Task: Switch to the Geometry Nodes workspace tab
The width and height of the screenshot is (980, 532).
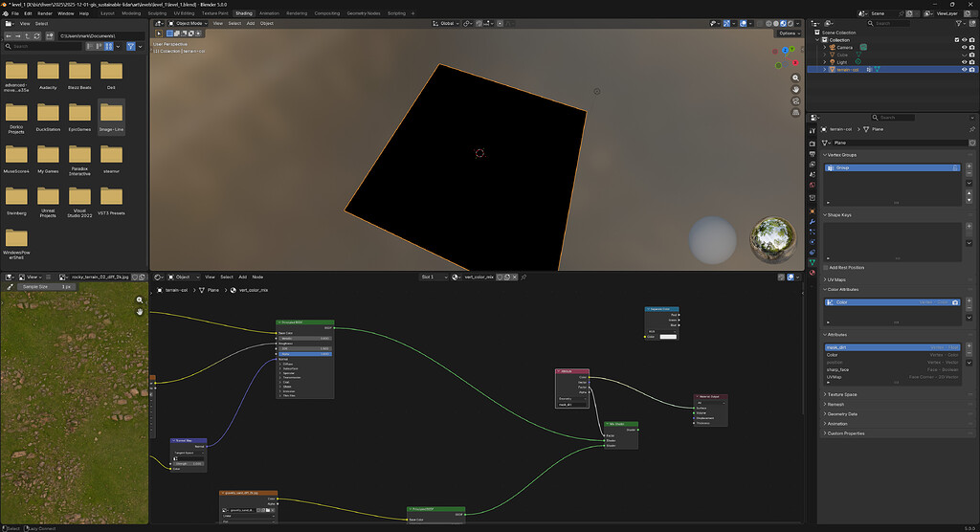Action: pos(363,13)
